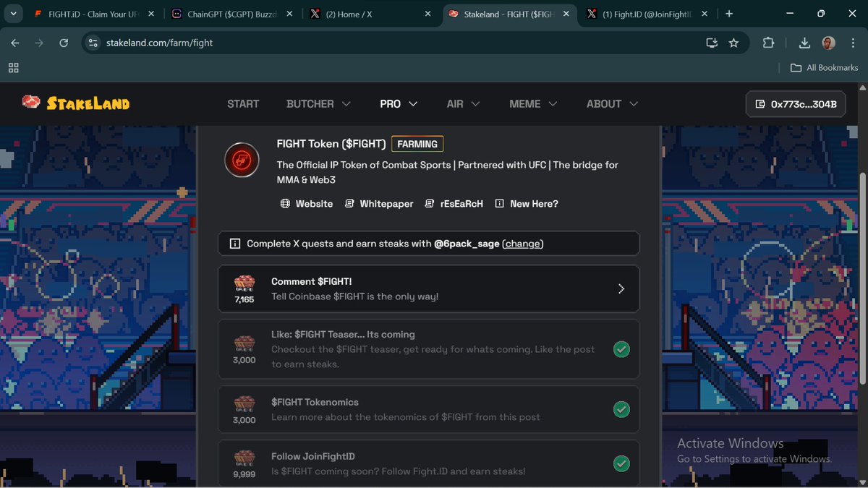Click the steak icon for $FIGHT Tokenomics
The width and height of the screenshot is (868, 488).
pos(244,403)
